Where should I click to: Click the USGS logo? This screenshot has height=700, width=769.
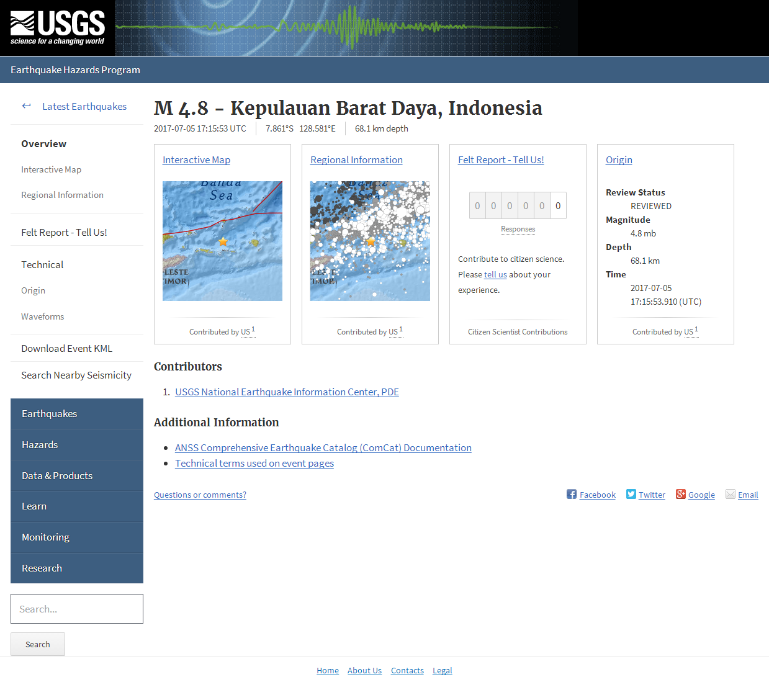click(56, 27)
